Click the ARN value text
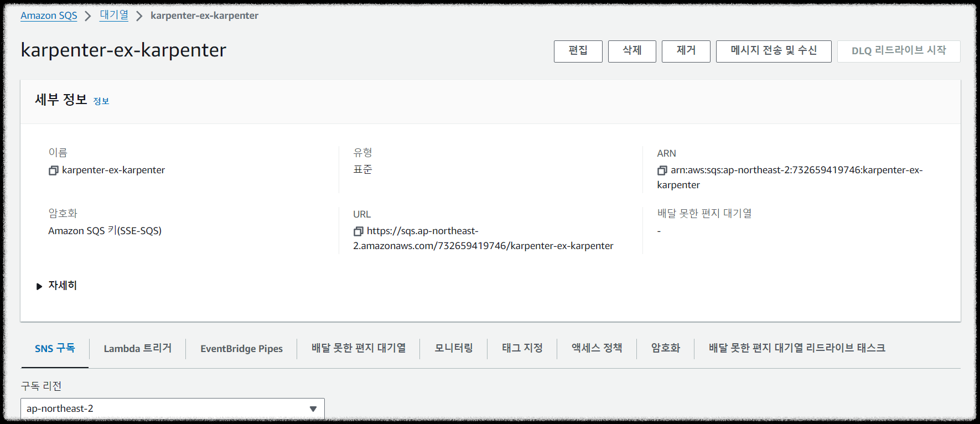Image resolution: width=980 pixels, height=424 pixels. pyautogui.click(x=790, y=178)
